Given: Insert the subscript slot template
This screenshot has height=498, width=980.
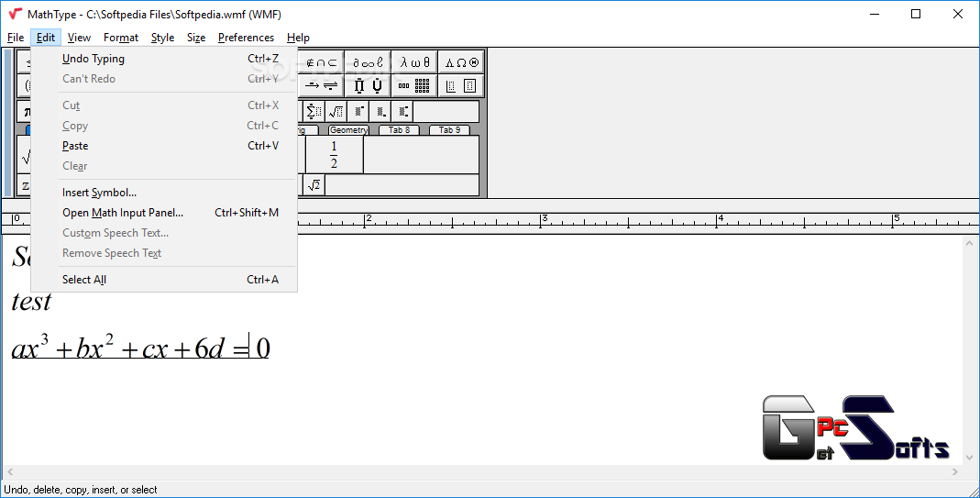Looking at the screenshot, I should tap(380, 111).
